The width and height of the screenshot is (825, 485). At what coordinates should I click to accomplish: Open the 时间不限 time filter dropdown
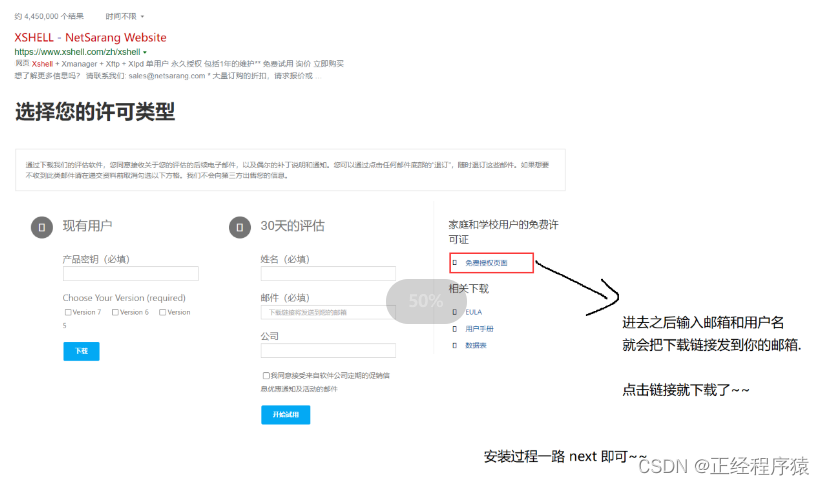124,16
